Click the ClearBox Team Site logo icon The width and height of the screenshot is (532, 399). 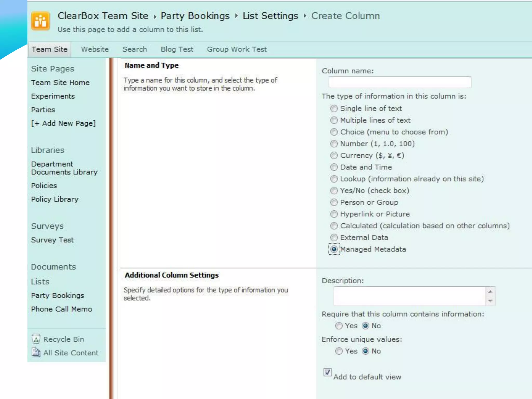pos(40,21)
